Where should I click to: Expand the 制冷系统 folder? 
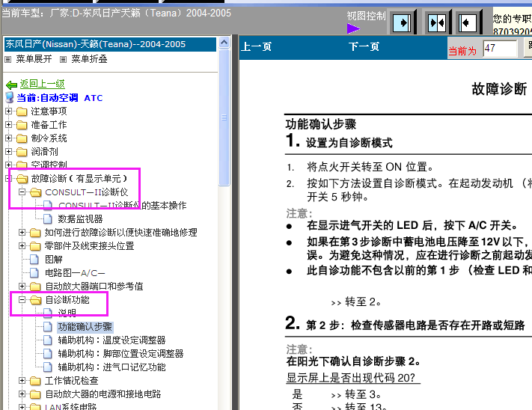[x=9, y=138]
